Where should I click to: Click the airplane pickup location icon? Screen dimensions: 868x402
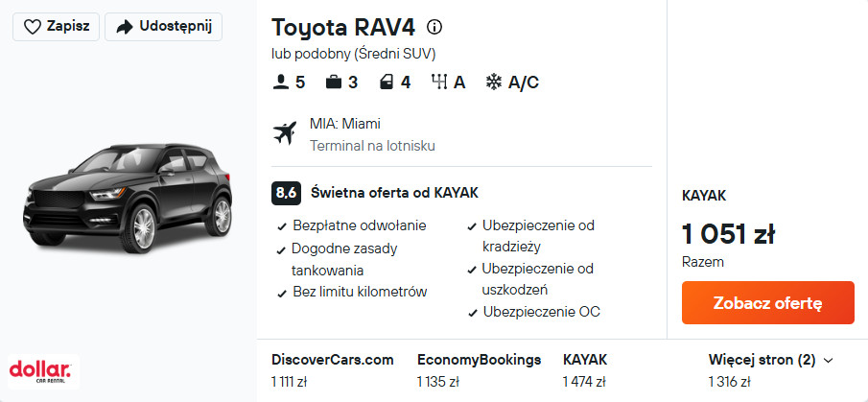285,133
